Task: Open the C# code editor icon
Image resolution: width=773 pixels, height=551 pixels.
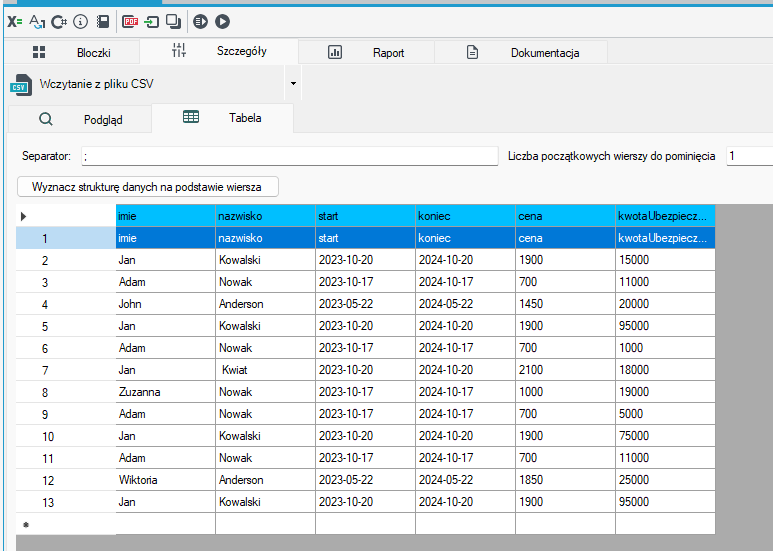Action: point(59,22)
